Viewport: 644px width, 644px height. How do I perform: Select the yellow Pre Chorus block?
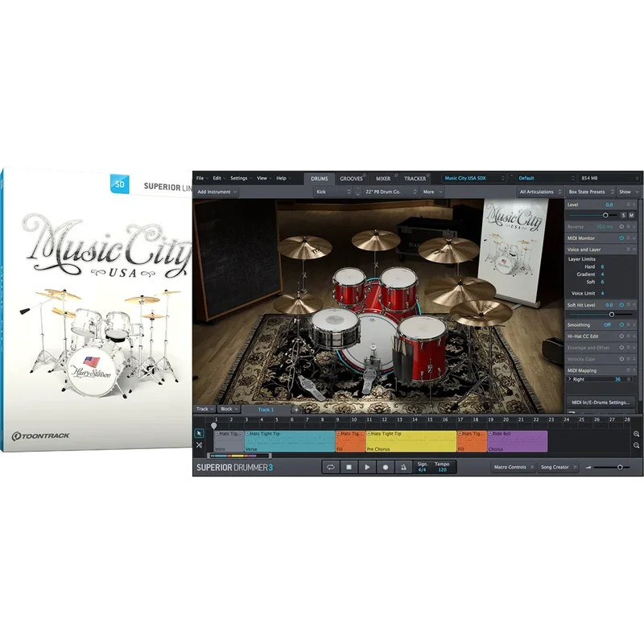pyautogui.click(x=411, y=441)
